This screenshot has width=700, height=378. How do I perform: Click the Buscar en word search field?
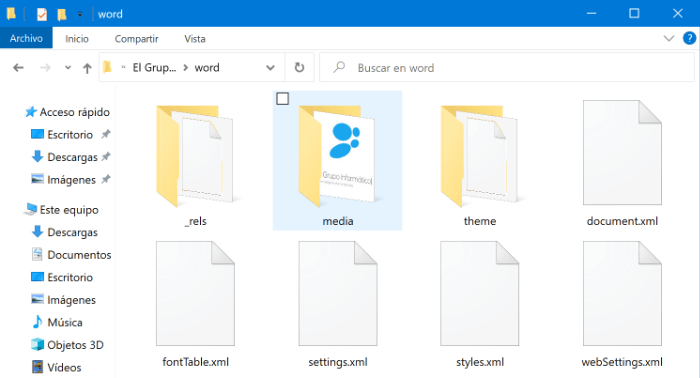point(507,67)
